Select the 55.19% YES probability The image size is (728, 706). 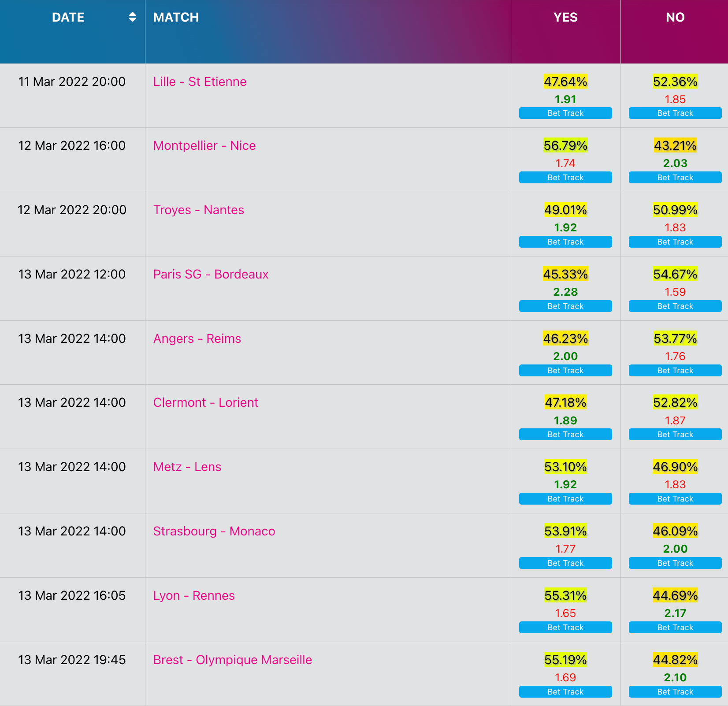coord(565,660)
